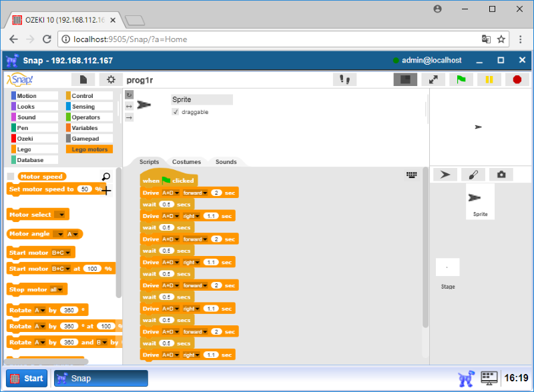Switch to full-screen presentation mode
The width and height of the screenshot is (534, 392).
(x=433, y=79)
